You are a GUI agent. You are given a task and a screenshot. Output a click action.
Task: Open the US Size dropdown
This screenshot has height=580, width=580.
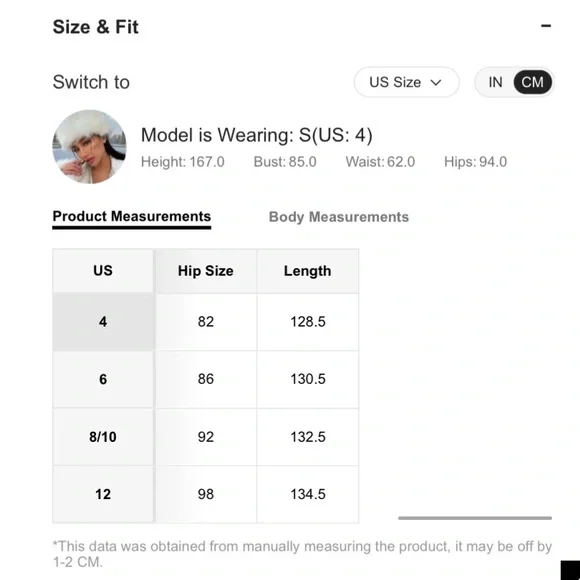(x=407, y=82)
